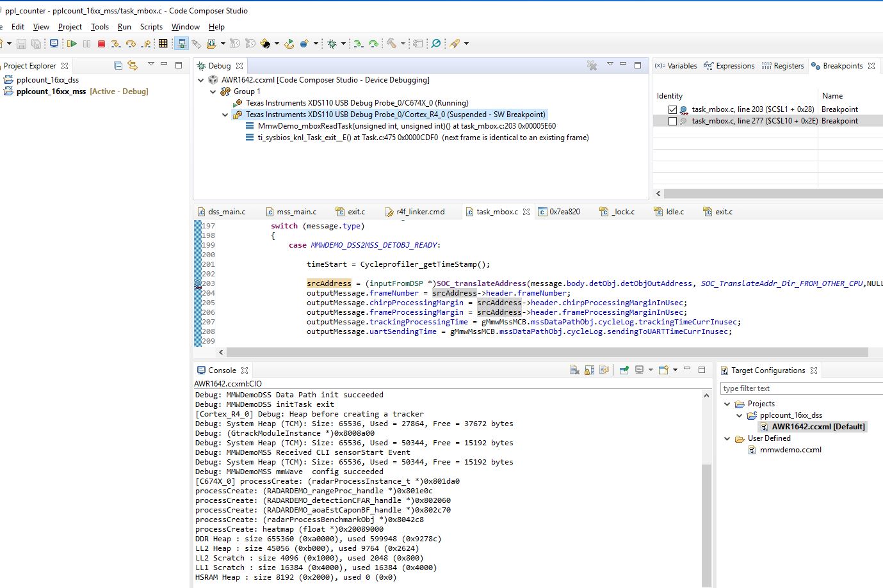
Task: Collapse Projects in Target Configurations
Action: coord(727,404)
